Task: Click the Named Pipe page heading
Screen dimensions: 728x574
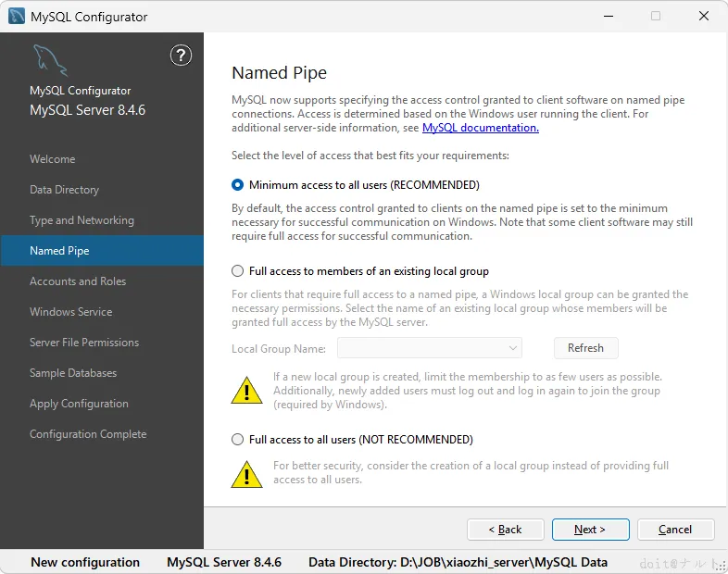Action: (x=279, y=73)
